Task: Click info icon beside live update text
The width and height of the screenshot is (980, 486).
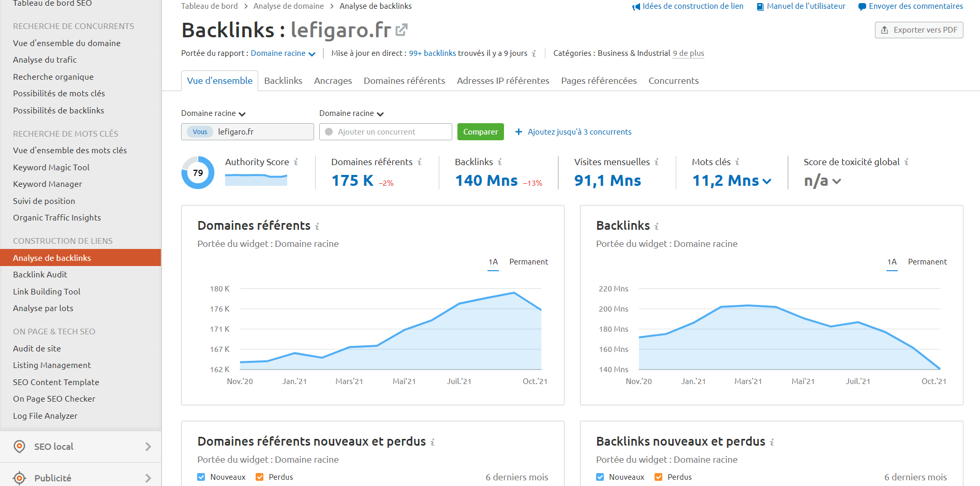Action: (534, 53)
